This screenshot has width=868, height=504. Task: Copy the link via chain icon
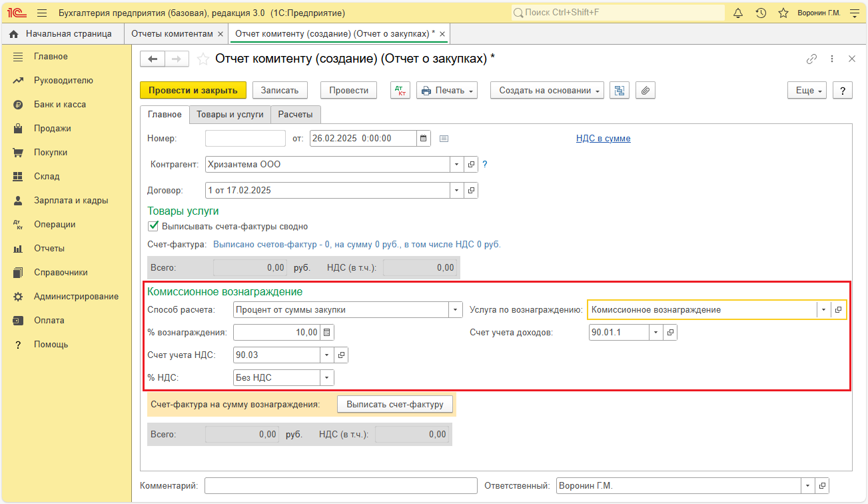click(x=811, y=59)
